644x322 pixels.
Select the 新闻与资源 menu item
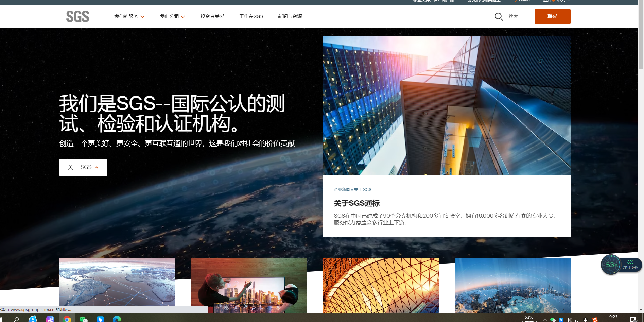(290, 16)
